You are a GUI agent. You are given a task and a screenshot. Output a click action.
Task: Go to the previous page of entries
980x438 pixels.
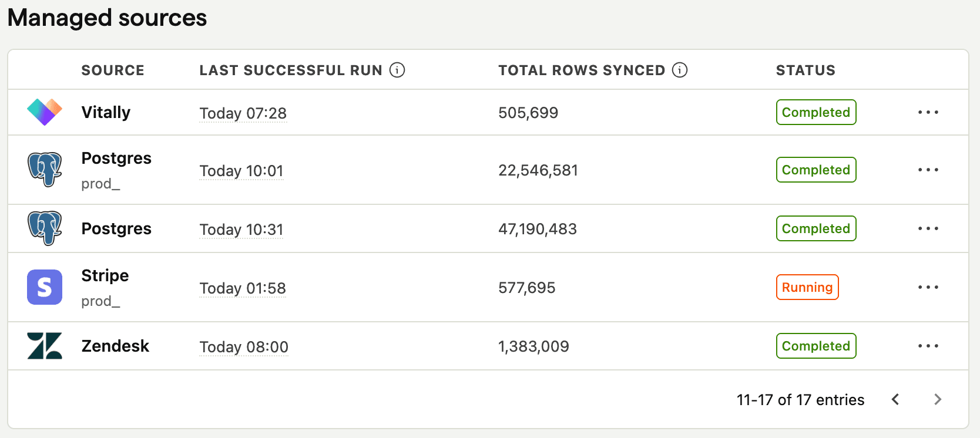[x=895, y=399]
